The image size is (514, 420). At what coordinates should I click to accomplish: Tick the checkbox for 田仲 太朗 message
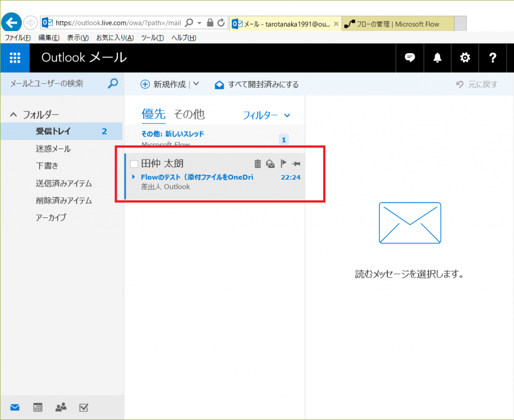point(134,164)
